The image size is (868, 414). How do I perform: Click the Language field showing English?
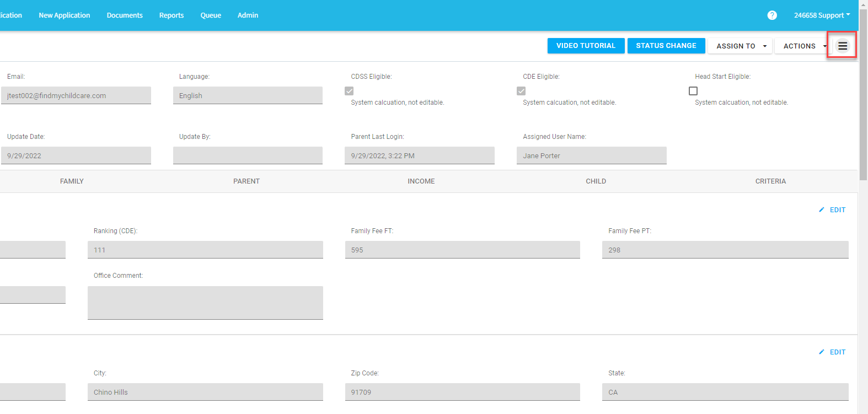pyautogui.click(x=248, y=95)
